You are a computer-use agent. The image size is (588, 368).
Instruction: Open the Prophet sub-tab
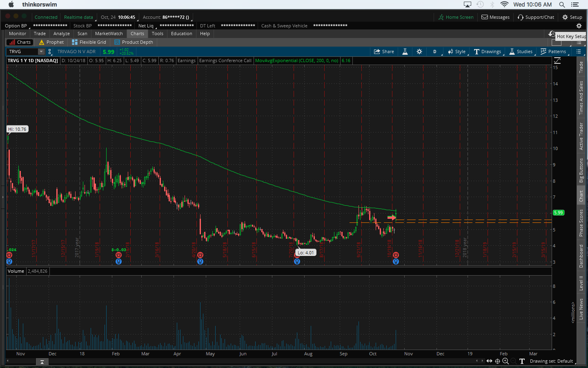51,42
